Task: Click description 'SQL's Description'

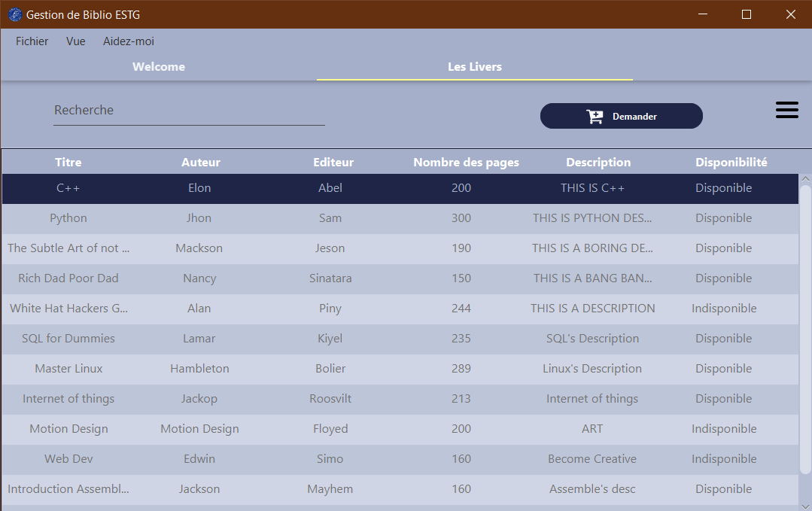Action: 592,339
